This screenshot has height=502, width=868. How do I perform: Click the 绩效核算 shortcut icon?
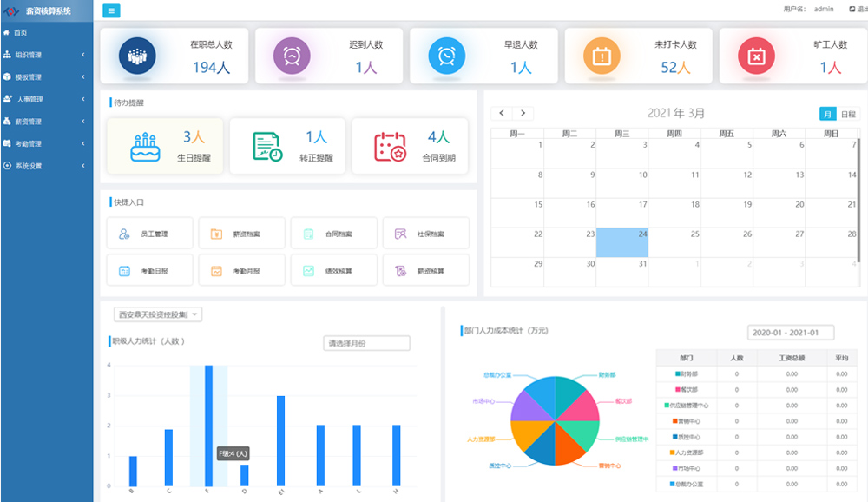coord(308,271)
